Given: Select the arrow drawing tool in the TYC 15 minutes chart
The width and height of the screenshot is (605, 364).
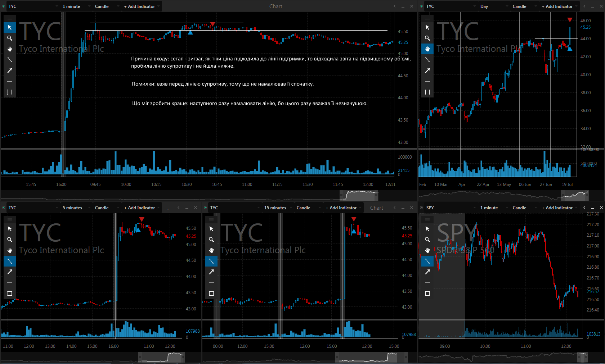Looking at the screenshot, I should [x=211, y=272].
